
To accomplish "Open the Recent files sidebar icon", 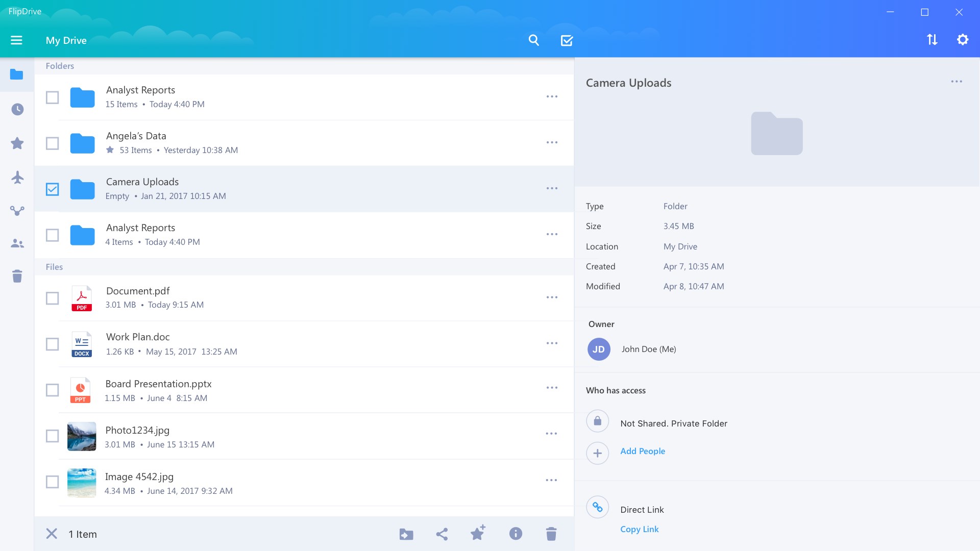I will (17, 109).
